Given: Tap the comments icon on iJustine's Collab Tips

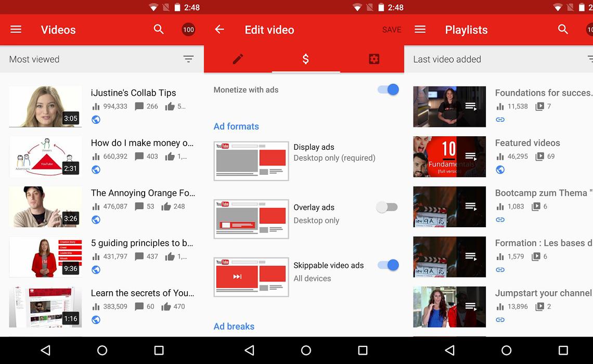Looking at the screenshot, I should (x=139, y=106).
